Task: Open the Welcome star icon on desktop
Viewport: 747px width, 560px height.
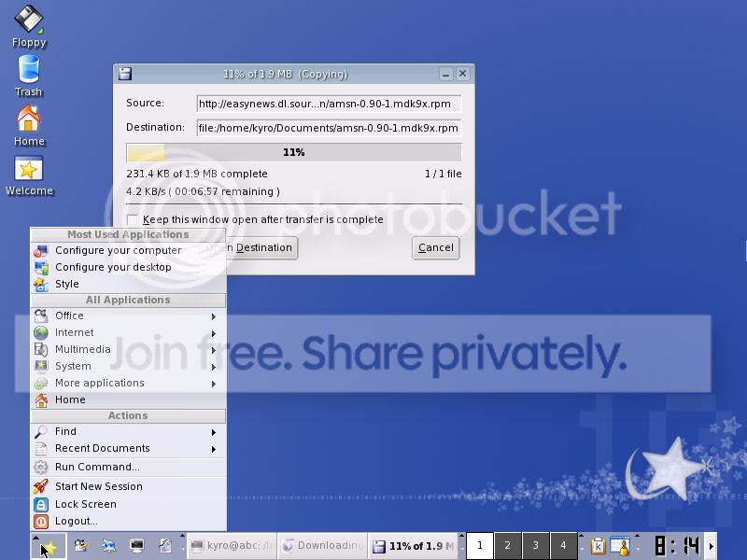Action: tap(29, 169)
